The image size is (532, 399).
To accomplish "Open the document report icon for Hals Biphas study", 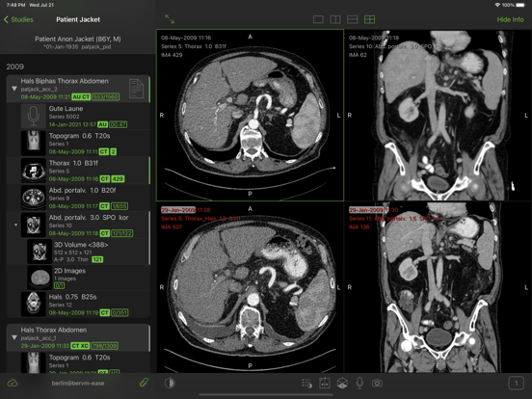I will pyautogui.click(x=137, y=89).
